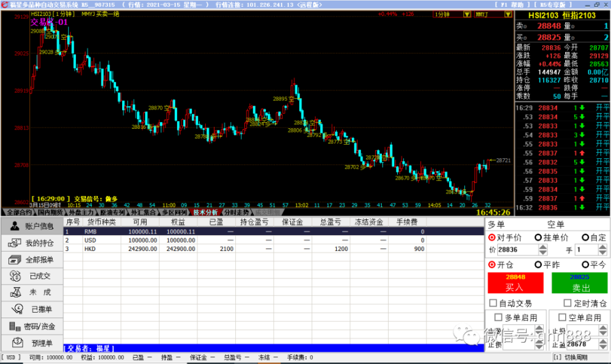The width and height of the screenshot is (611, 364).
Task: Switch to the 分时走势 tab
Action: pos(236,212)
